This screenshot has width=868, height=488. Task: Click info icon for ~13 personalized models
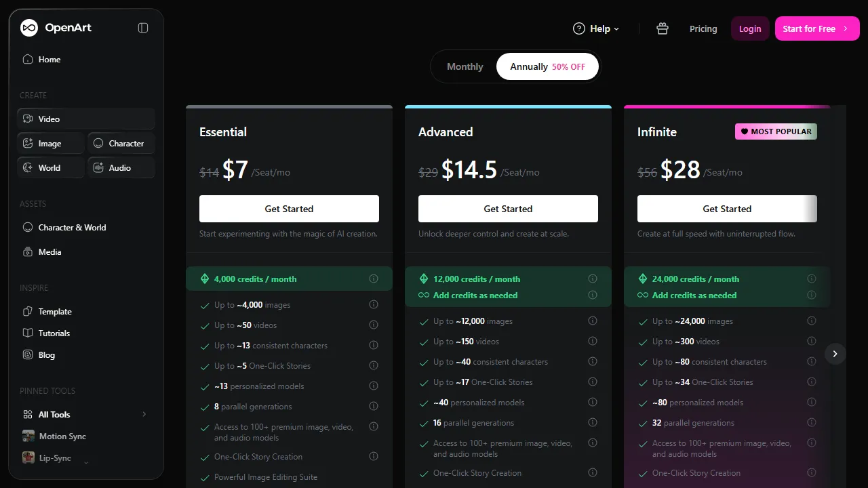tap(374, 386)
